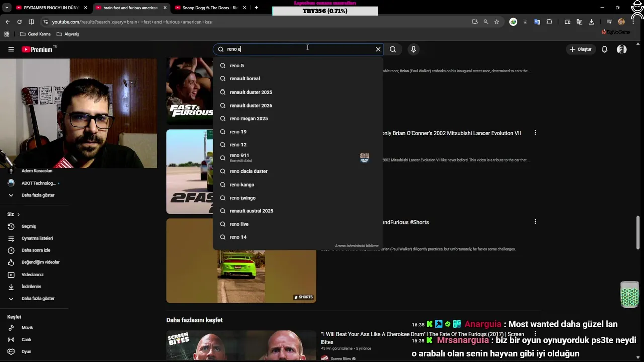Open the Oluştur create button
Image resolution: width=644 pixels, height=362 pixels.
580,49
